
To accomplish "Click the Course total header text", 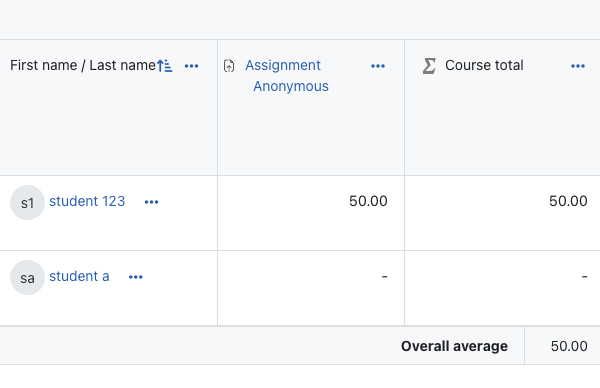I will (x=484, y=65).
